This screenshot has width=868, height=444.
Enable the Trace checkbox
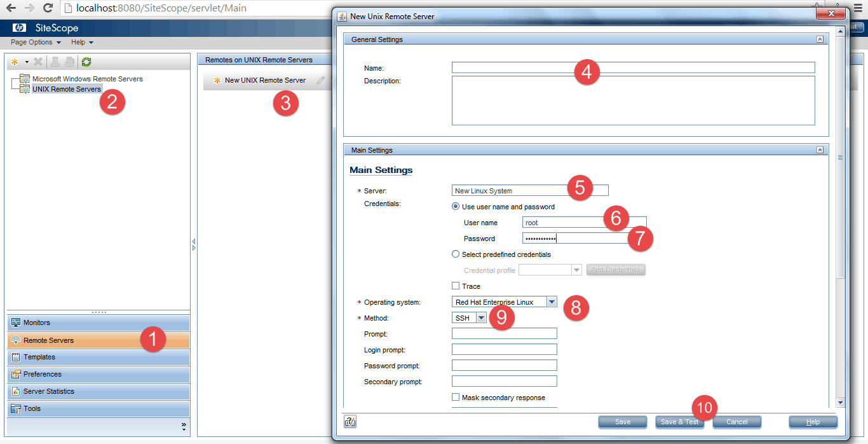tap(455, 286)
